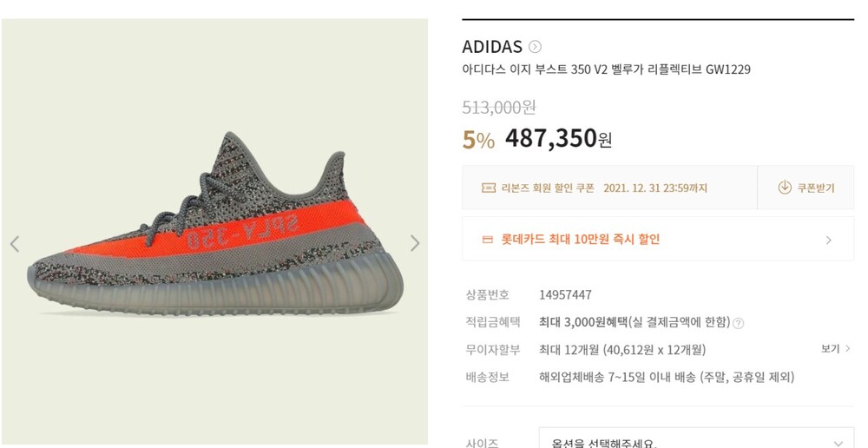
Task: Expand installment details via 보기 arrow
Action: click(x=848, y=349)
